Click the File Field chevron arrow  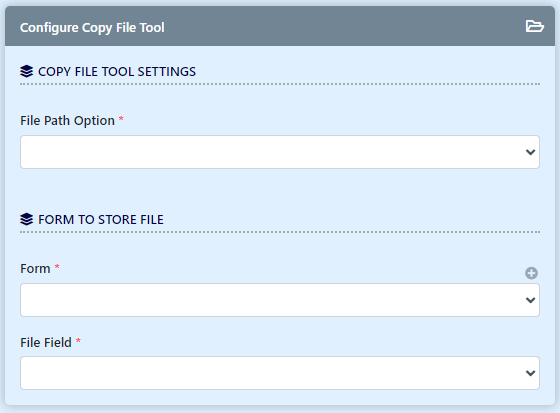(530, 373)
